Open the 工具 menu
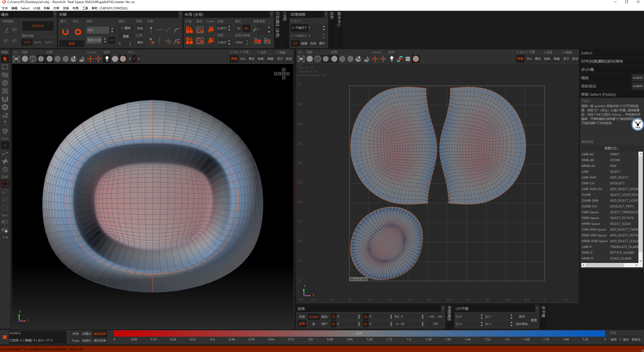 [x=85, y=8]
